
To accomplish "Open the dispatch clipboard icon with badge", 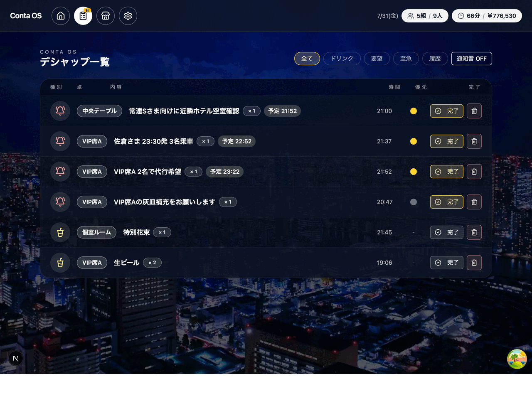I will coord(83,16).
